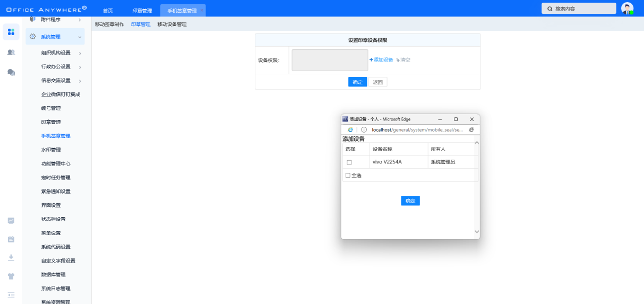Image resolution: width=644 pixels, height=304 pixels.
Task: Click the user avatar at top right
Action: pos(627,8)
